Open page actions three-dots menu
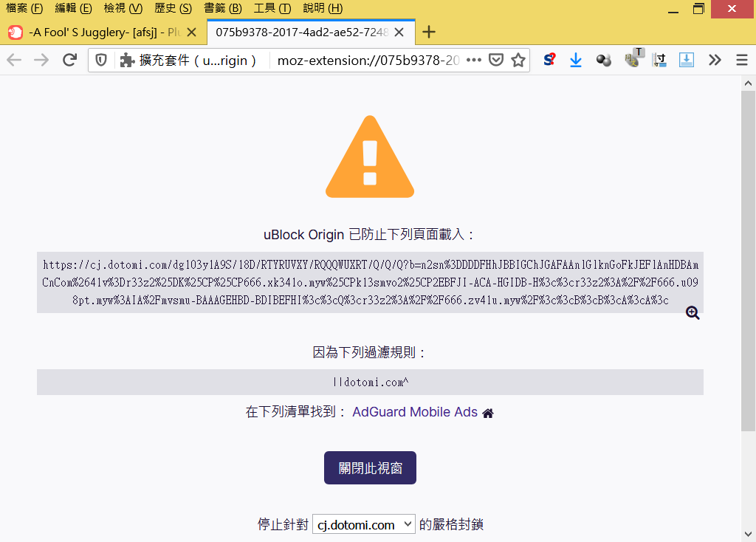This screenshot has width=756, height=542. point(473,61)
